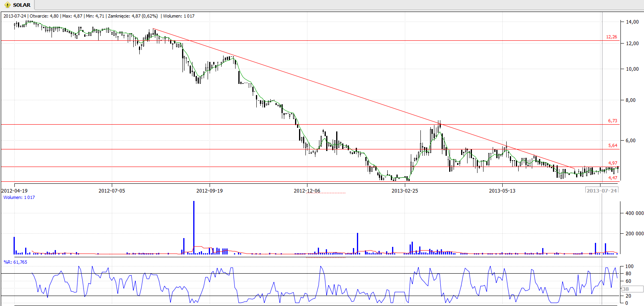Screen dimensions: 644x306
Task: Select the SOLAR chart tab
Action: tap(17, 5)
